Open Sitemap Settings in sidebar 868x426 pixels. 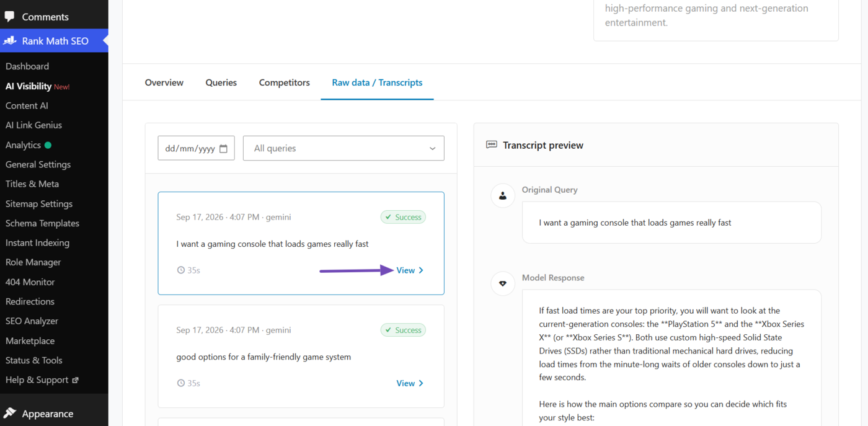[x=39, y=204]
